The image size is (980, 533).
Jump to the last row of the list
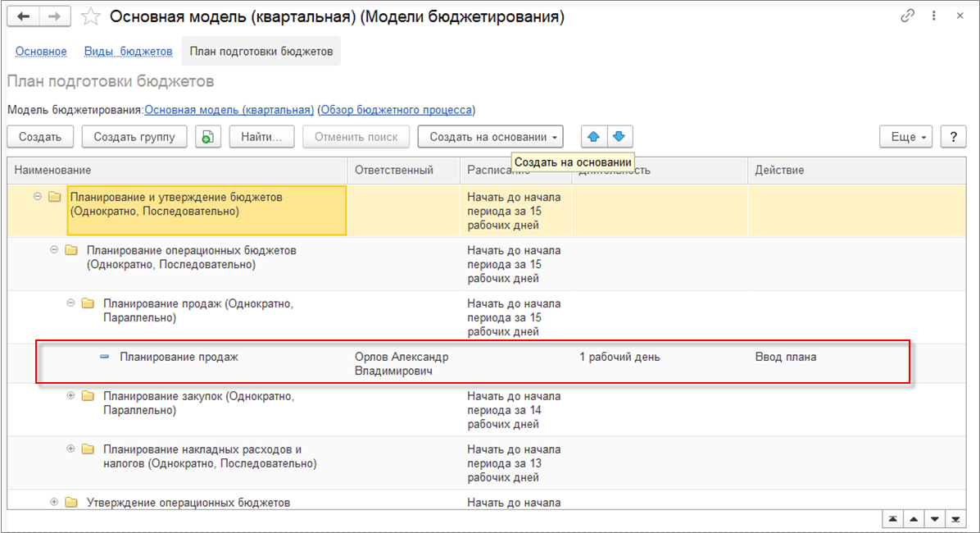(x=955, y=519)
